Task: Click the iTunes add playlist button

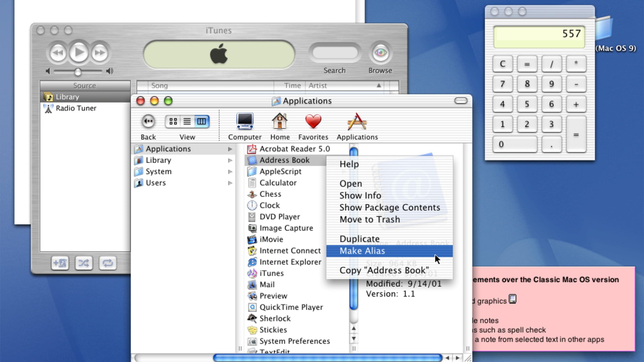Action: tap(60, 263)
